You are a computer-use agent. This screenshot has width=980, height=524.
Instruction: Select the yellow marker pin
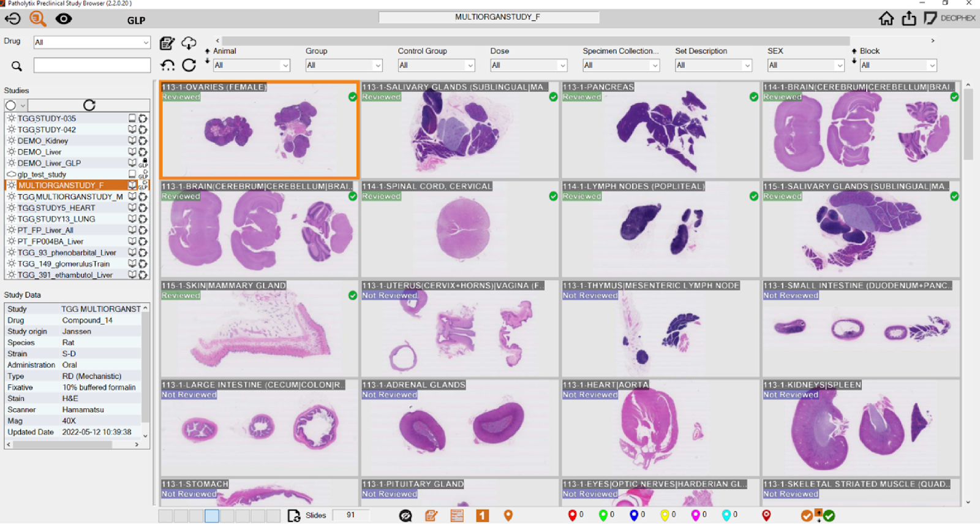665,515
